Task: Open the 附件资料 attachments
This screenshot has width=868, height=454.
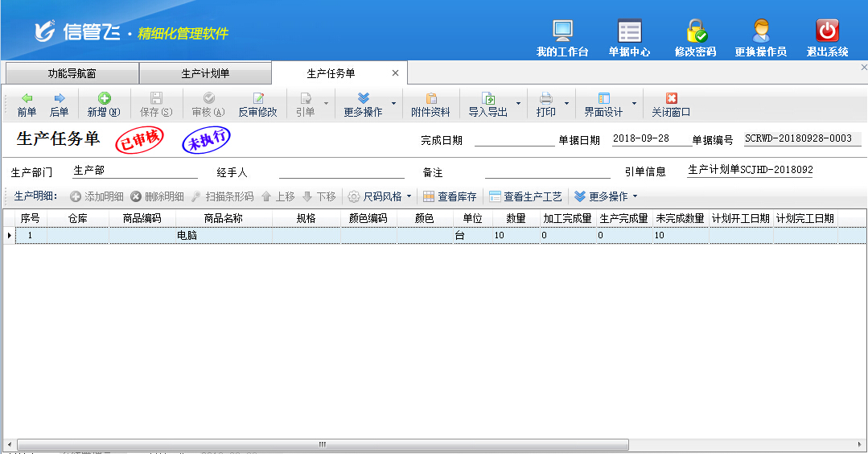Action: [430, 105]
